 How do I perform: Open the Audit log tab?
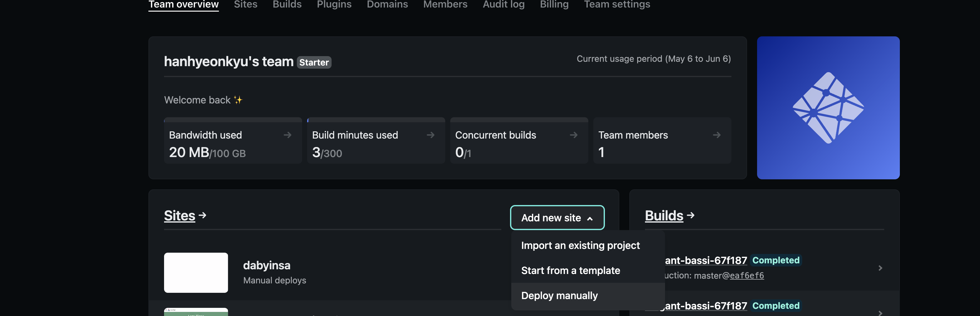coord(503,5)
